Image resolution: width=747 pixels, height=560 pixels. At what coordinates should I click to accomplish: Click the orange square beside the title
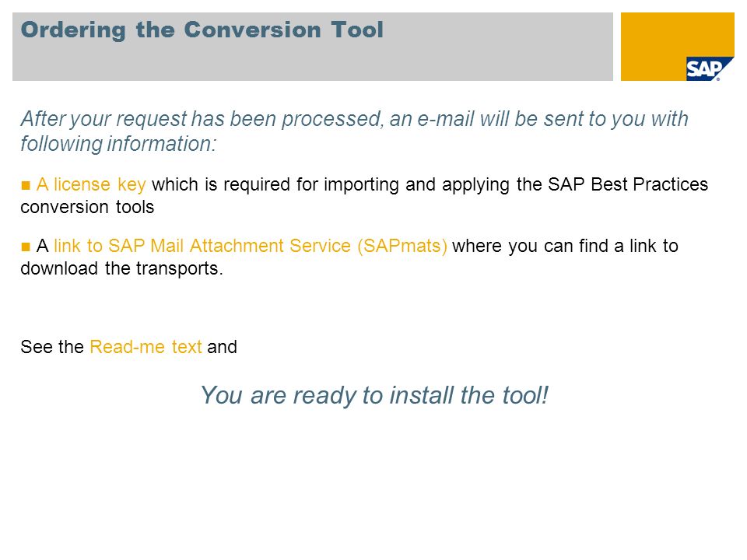coord(677,47)
